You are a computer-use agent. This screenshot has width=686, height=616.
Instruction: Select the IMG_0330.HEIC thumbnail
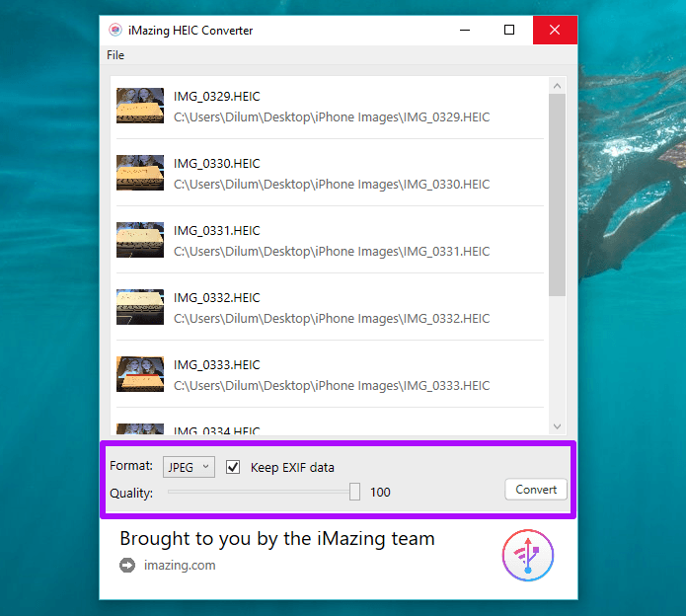click(140, 173)
